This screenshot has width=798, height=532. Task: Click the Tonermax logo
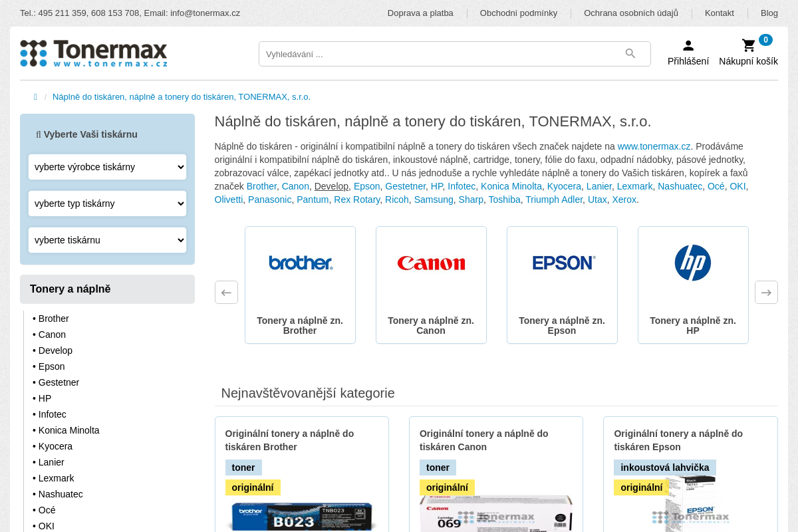(94, 53)
